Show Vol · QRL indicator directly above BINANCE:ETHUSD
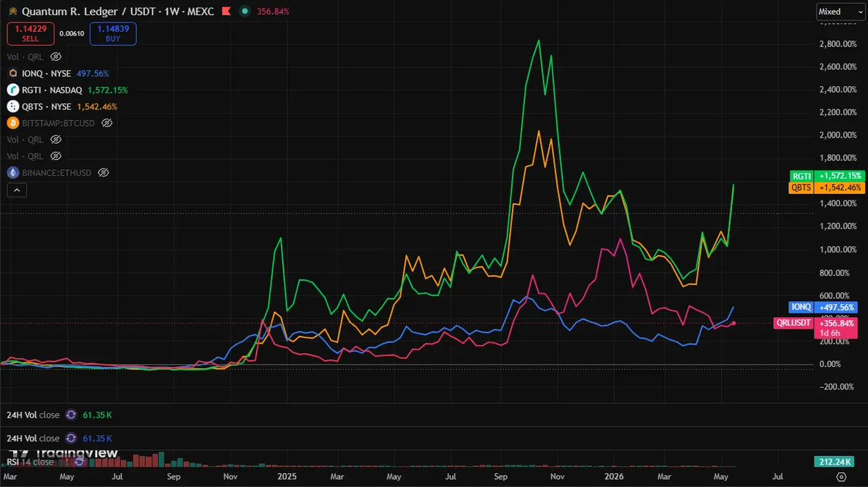Image resolution: width=868 pixels, height=487 pixels. click(56, 156)
